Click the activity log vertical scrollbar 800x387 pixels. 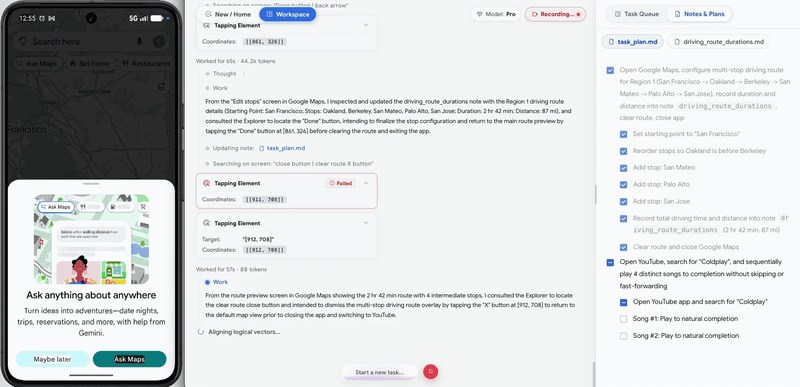click(x=593, y=374)
